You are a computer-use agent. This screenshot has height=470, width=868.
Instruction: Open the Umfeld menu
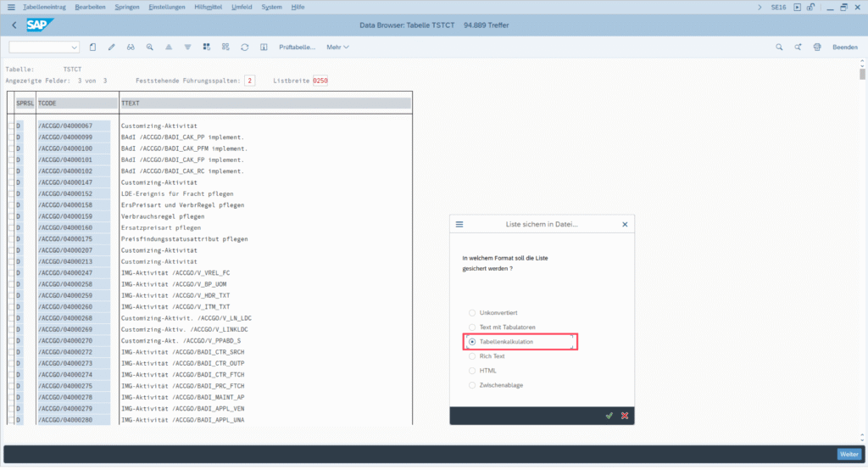(x=242, y=7)
